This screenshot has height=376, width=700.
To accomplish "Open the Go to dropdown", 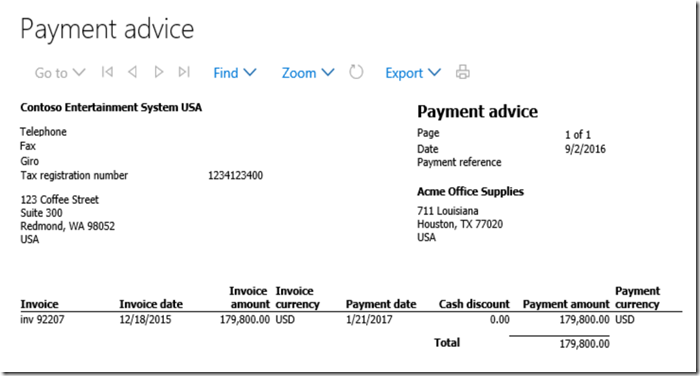I will (60, 73).
